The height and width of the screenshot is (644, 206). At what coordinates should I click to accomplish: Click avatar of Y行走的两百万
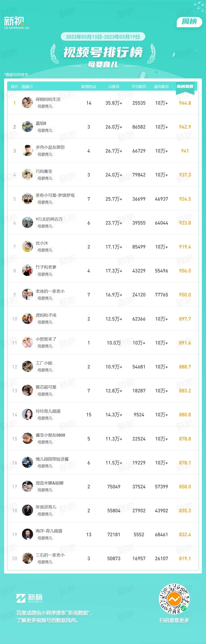(x=27, y=223)
